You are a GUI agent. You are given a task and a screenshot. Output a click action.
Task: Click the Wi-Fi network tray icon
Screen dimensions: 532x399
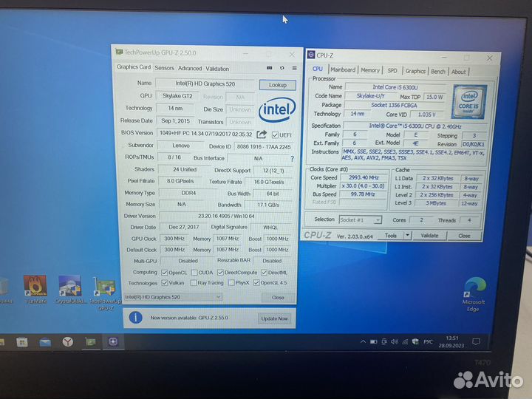tap(405, 341)
